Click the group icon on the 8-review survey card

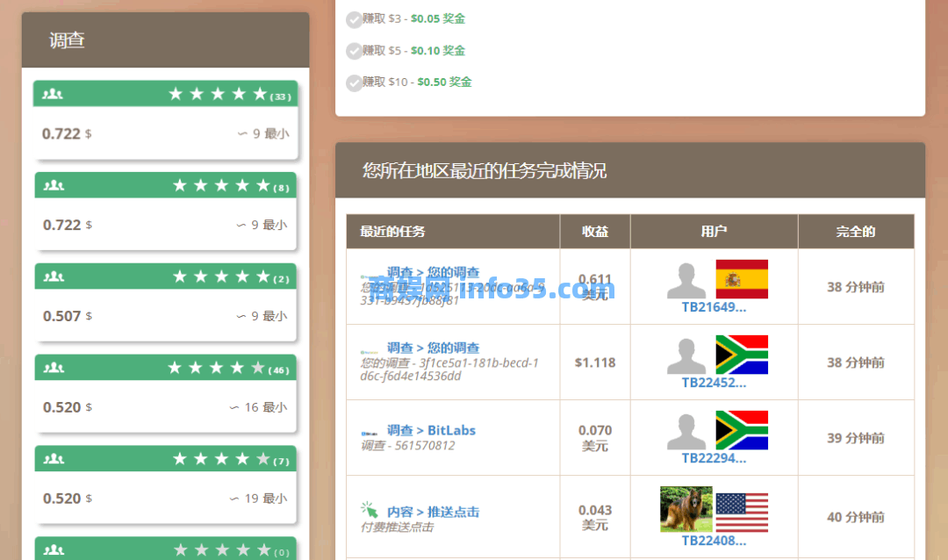[54, 185]
